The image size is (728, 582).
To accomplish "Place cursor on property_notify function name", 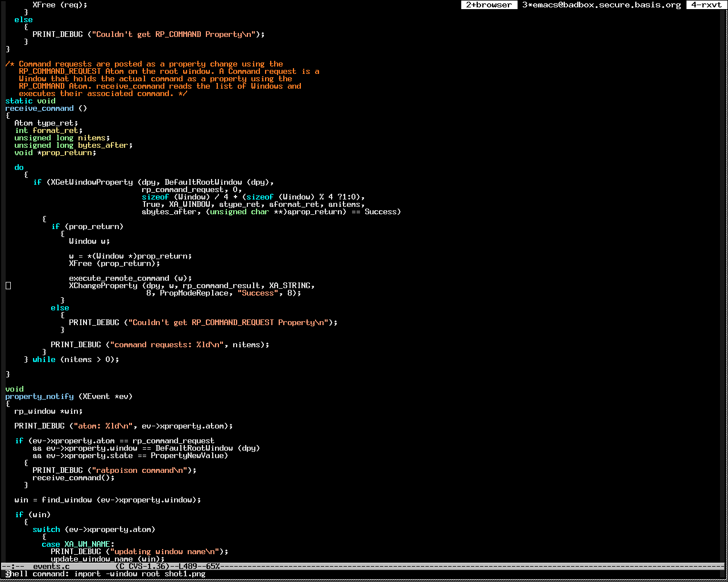I will pos(39,396).
